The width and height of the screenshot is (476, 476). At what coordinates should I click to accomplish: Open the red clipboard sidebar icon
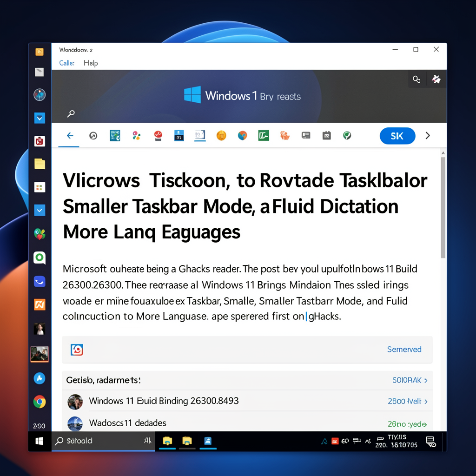pos(40,141)
